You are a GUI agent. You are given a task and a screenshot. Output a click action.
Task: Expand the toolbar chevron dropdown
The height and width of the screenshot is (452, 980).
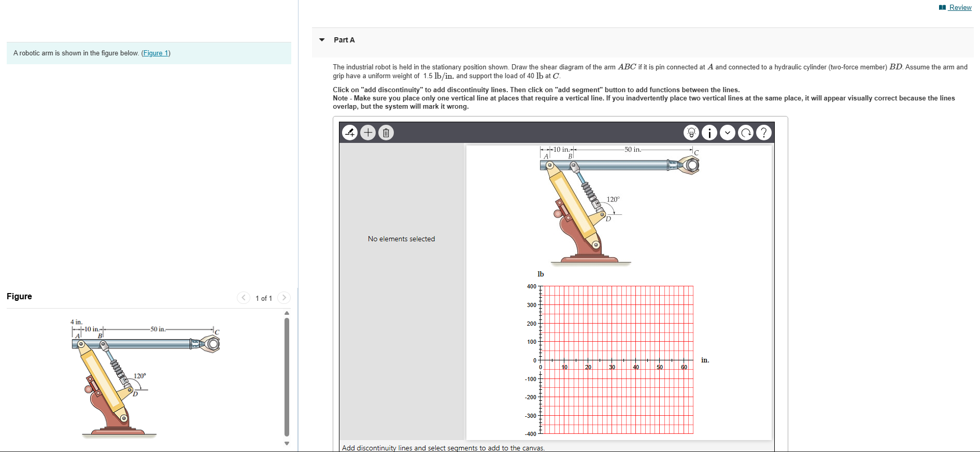(728, 133)
